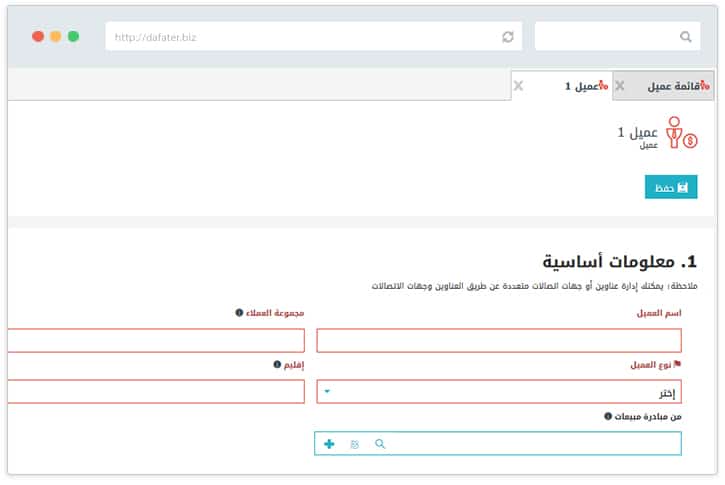Click the info icon beside من مبادرة مبيعات
Viewport: 725px width, 485px height.
tap(608, 416)
